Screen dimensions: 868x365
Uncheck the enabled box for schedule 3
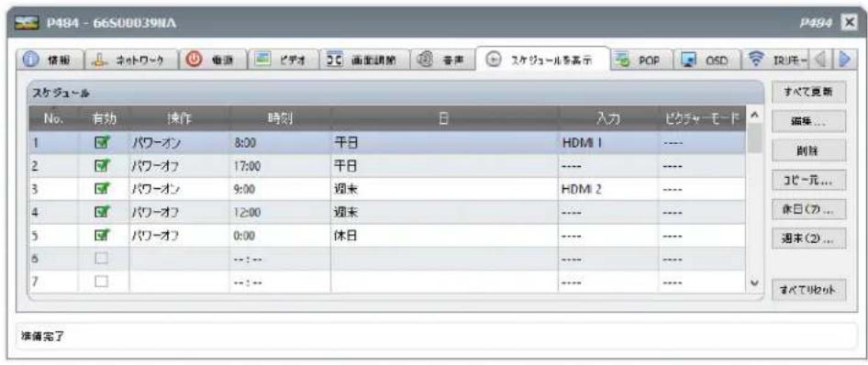pos(103,189)
